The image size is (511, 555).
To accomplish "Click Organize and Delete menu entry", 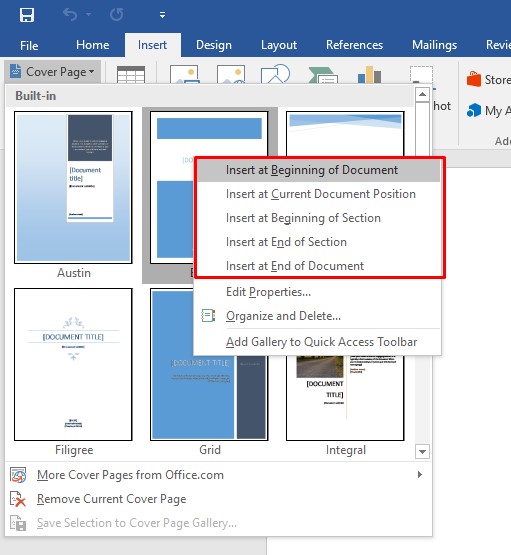I will point(317,316).
